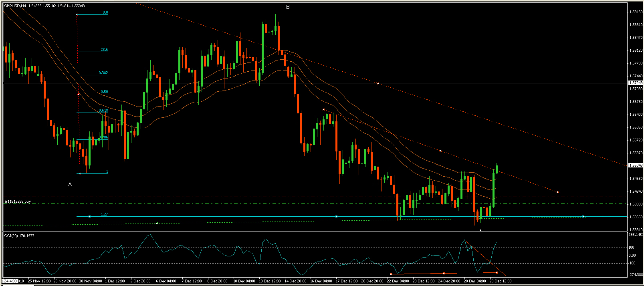The image size is (644, 286).
Task: Click the 1.27 extension level label
Action: tap(104, 214)
